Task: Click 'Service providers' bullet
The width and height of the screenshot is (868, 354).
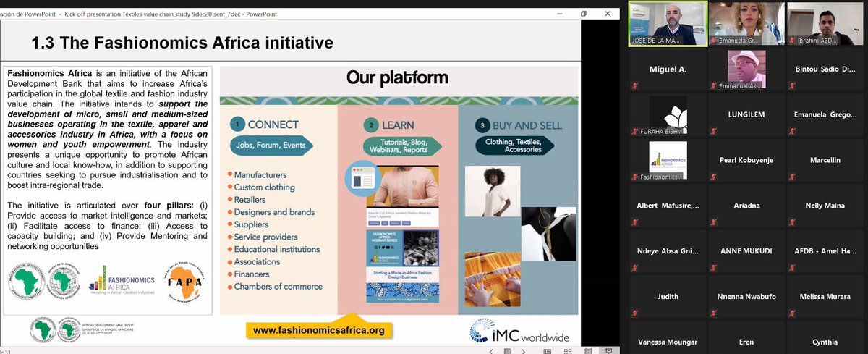Action: [x=265, y=237]
